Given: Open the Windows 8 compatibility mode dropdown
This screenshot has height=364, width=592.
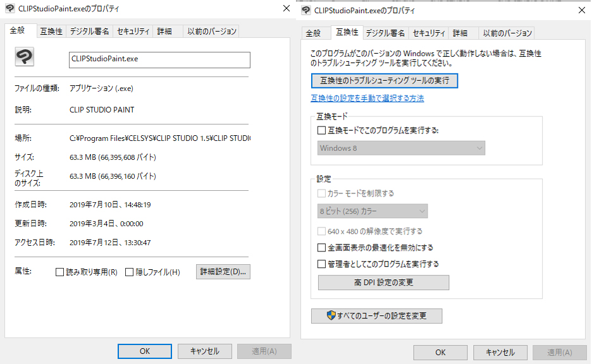Looking at the screenshot, I should point(401,149).
